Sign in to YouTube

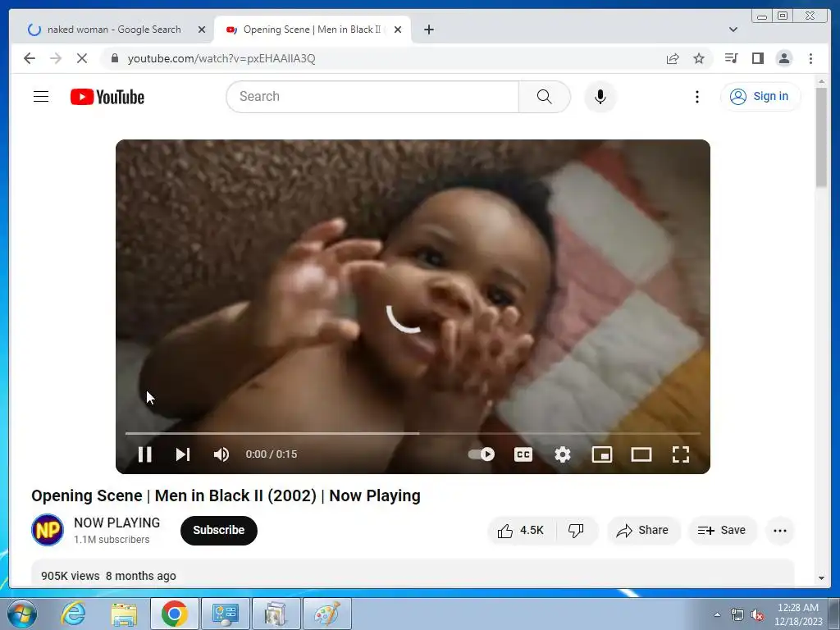[760, 97]
